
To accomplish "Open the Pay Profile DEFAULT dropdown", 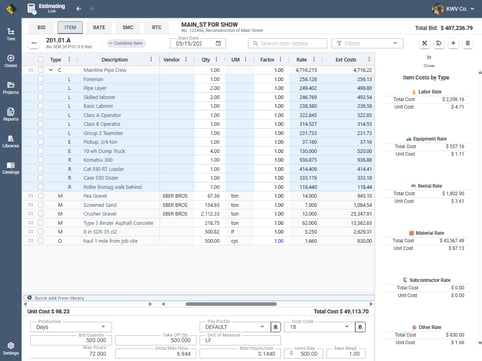I will [x=234, y=327].
